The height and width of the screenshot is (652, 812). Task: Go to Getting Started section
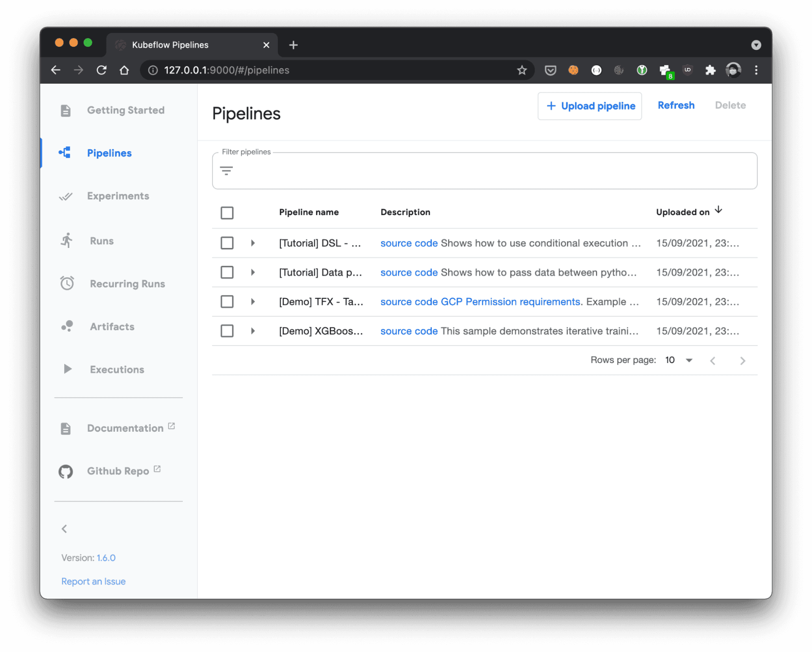(126, 110)
